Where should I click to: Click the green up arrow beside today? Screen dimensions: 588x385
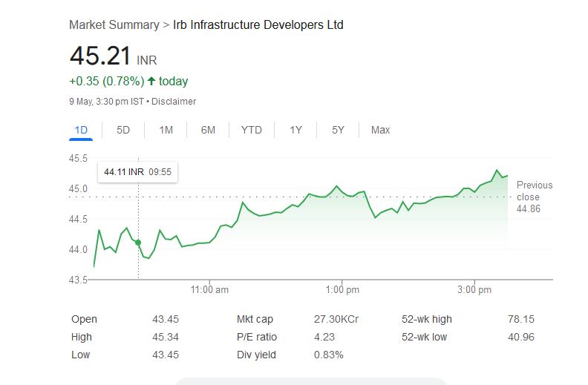151,81
